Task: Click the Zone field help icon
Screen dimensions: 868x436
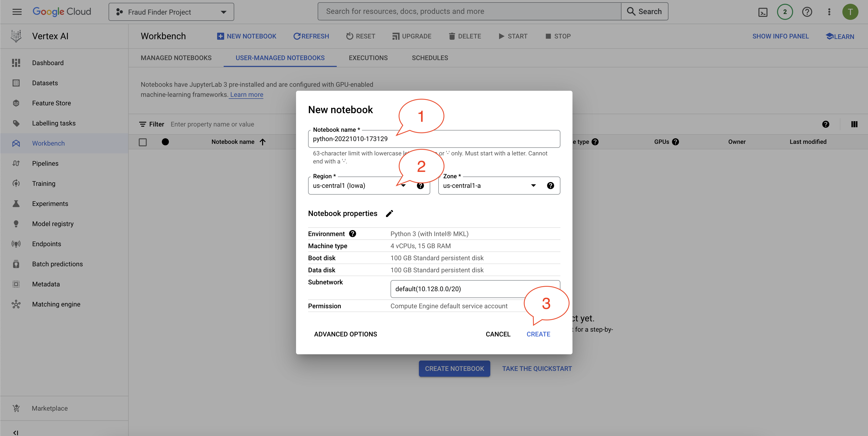Action: (x=550, y=186)
